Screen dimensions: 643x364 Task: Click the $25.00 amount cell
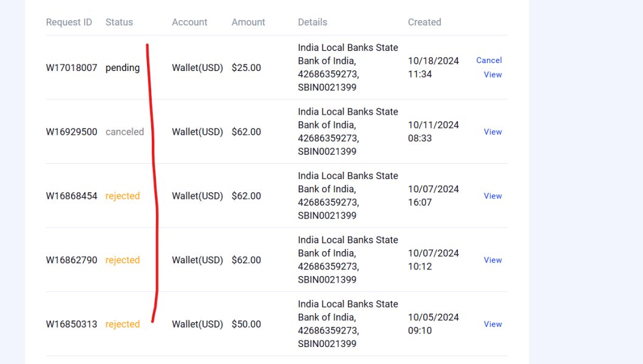coord(246,68)
